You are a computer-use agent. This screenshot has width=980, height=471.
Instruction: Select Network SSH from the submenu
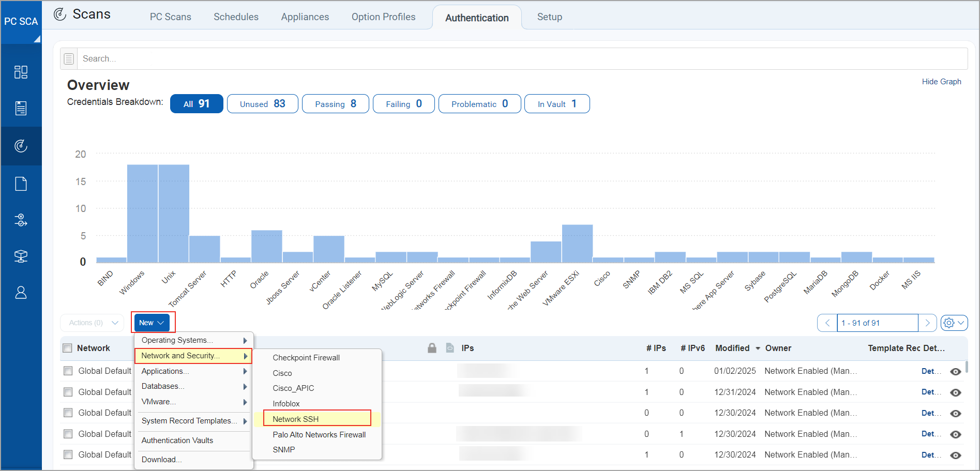296,419
